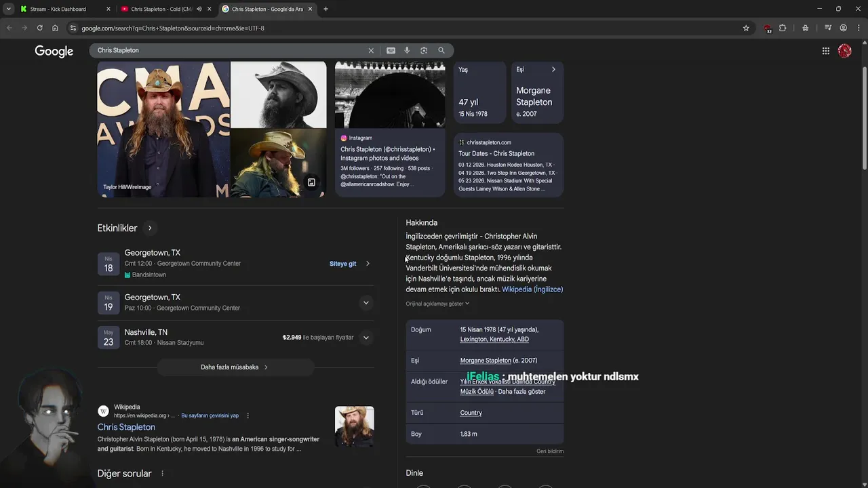Select the Chris Stapleton - Google'da Ara tab

tap(267, 9)
